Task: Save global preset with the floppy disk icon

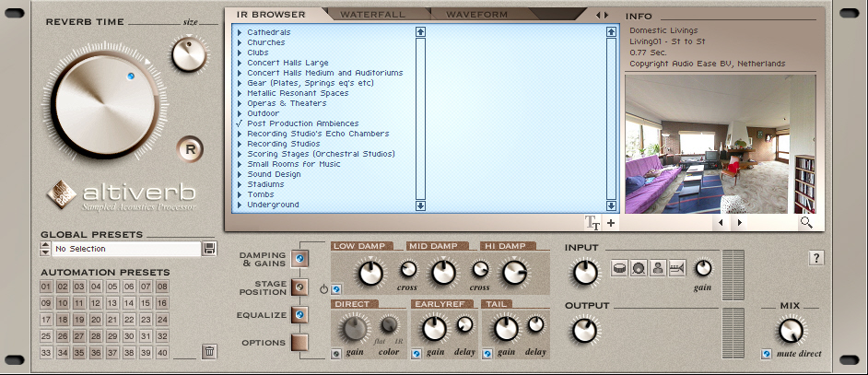Action: tap(209, 249)
